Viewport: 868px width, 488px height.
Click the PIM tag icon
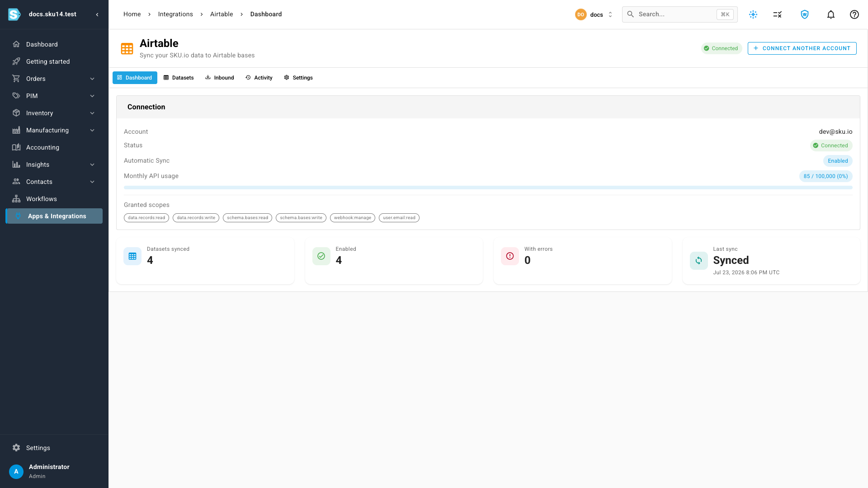tap(16, 96)
